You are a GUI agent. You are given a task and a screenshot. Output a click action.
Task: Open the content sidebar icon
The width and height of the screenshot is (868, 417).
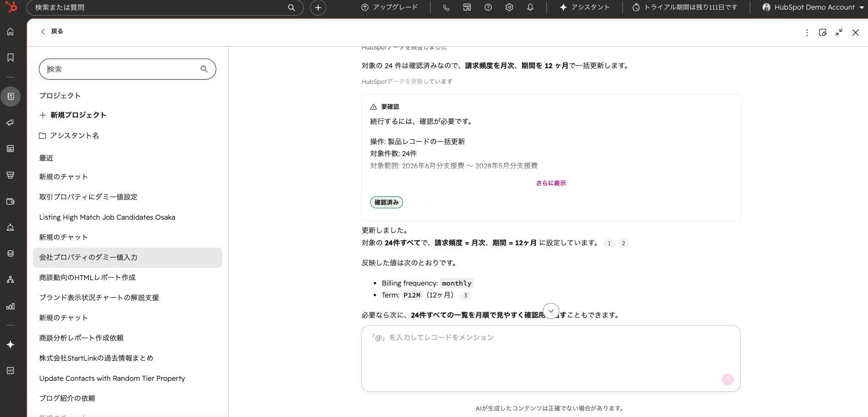click(11, 149)
